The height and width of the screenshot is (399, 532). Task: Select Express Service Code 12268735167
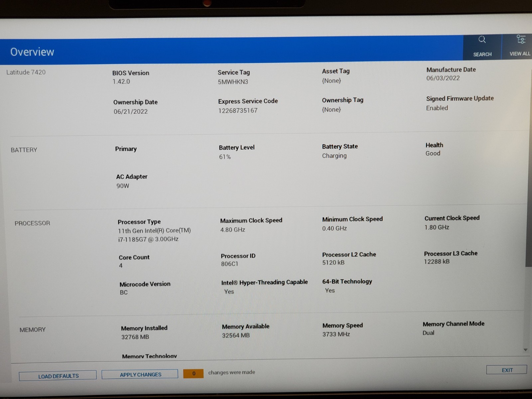click(x=238, y=110)
